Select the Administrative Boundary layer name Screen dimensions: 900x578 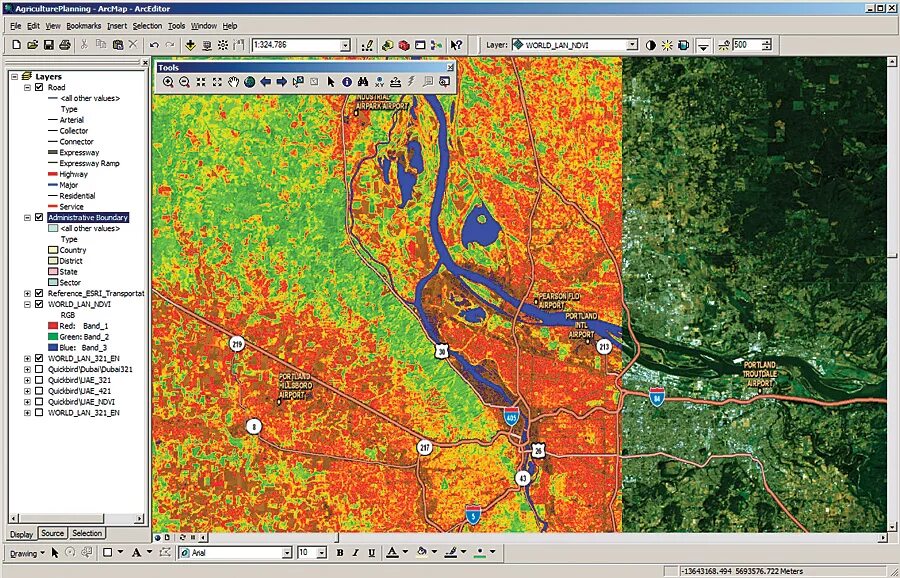[88, 218]
